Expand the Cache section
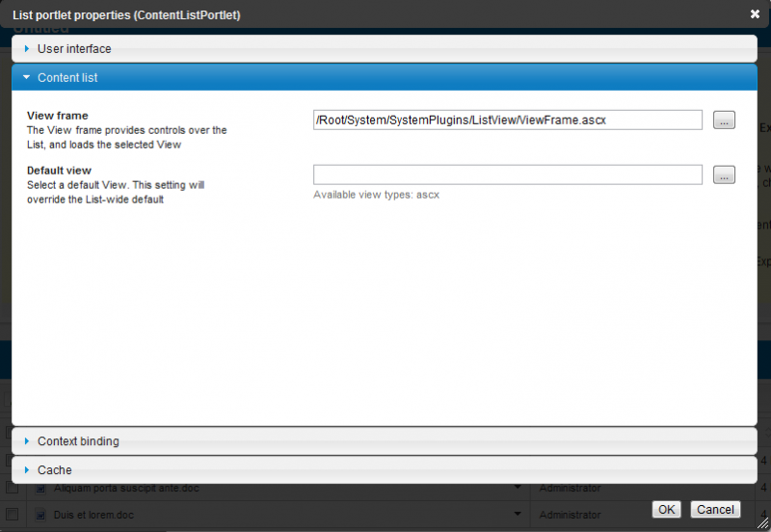771x532 pixels. tap(384, 470)
